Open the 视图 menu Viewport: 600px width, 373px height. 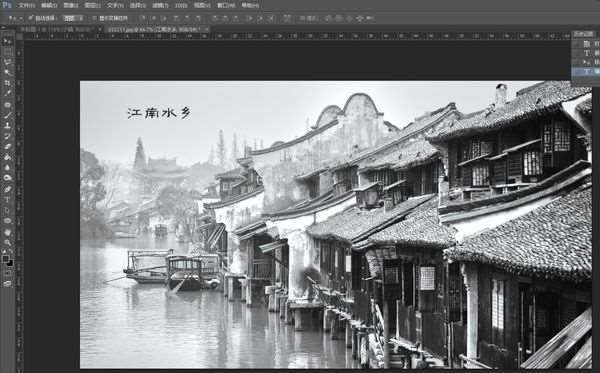click(202, 5)
